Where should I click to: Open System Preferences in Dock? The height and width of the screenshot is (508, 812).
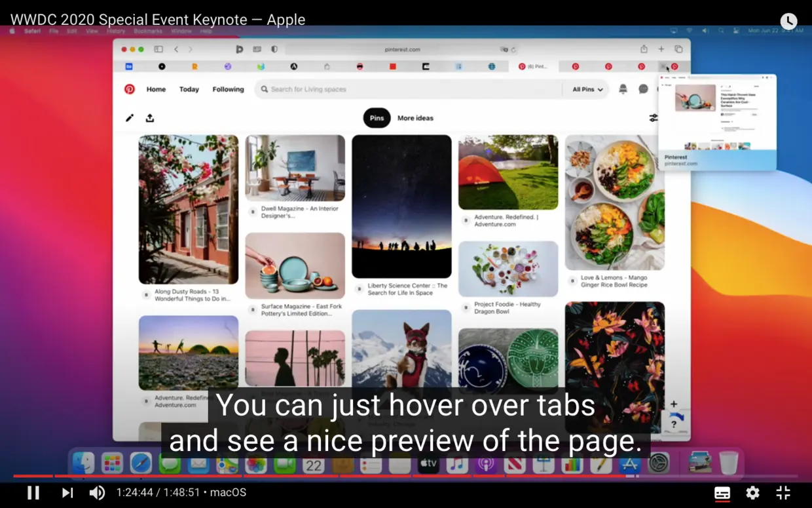(x=658, y=464)
